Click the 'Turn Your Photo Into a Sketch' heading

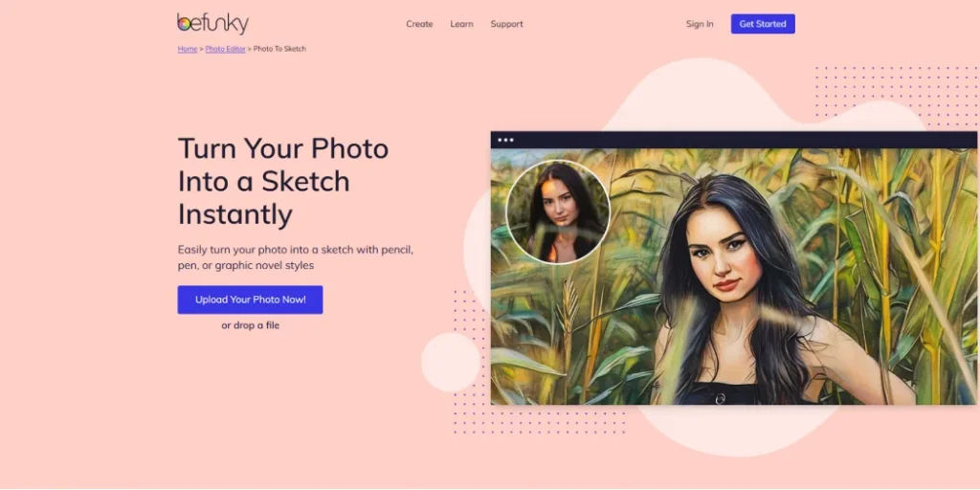tap(283, 181)
